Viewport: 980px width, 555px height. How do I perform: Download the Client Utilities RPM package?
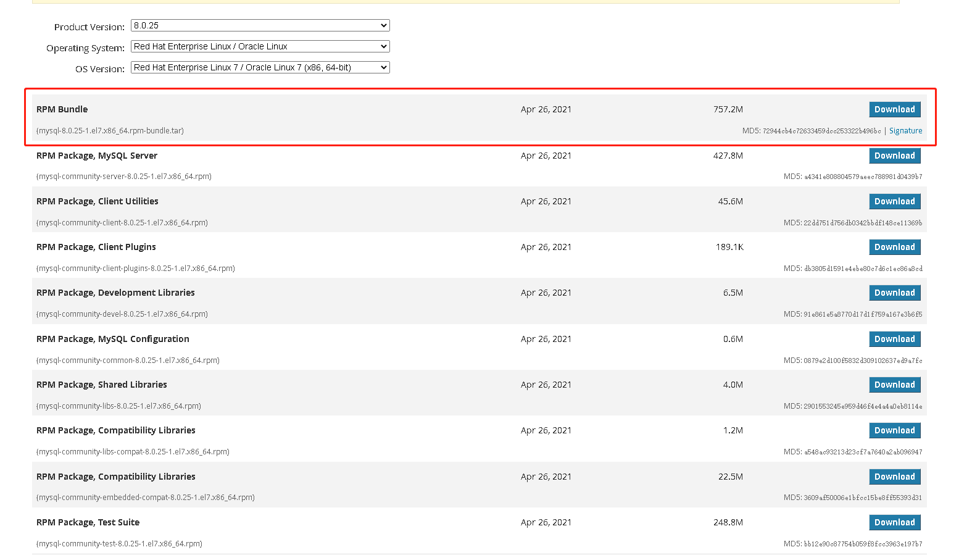point(894,201)
